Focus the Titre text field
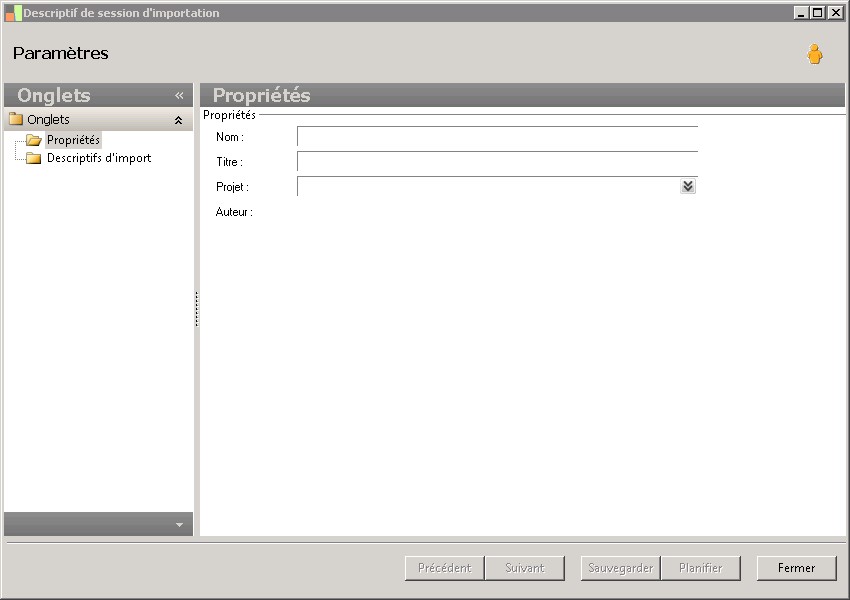The height and width of the screenshot is (600, 850). (497, 162)
